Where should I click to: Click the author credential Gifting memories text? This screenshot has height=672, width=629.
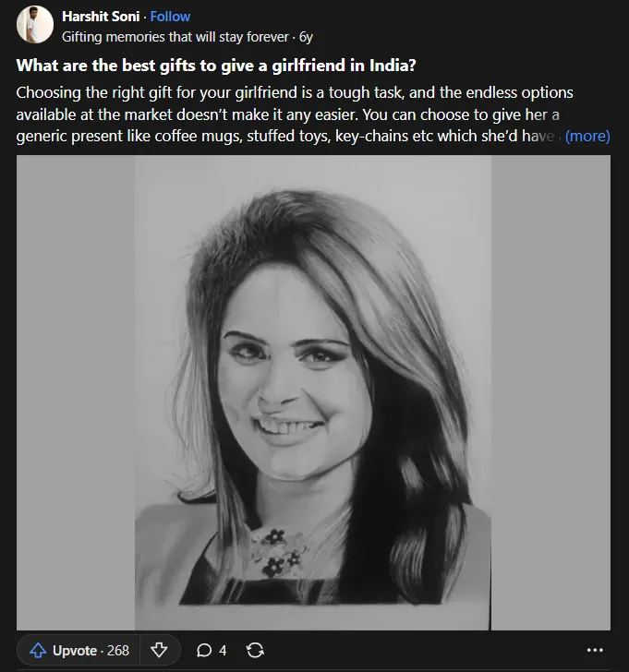pyautogui.click(x=175, y=37)
